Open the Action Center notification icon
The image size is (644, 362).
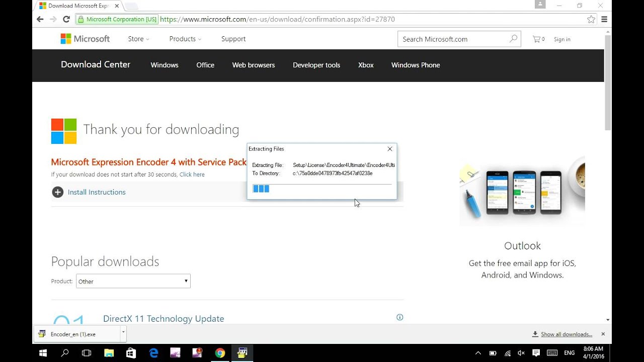click(x=536, y=353)
